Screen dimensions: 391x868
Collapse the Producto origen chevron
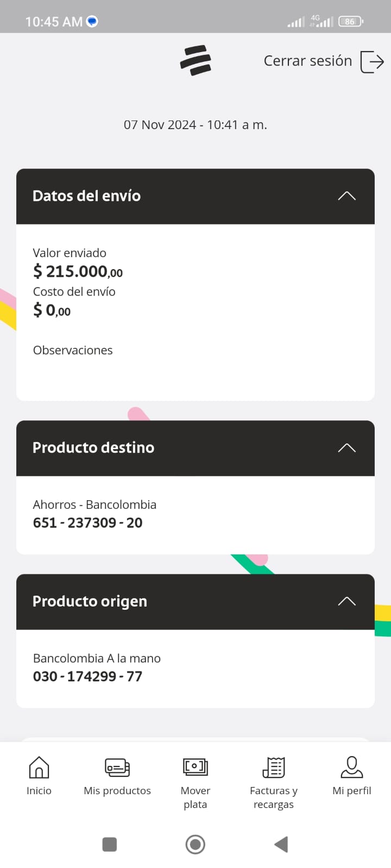pos(346,601)
